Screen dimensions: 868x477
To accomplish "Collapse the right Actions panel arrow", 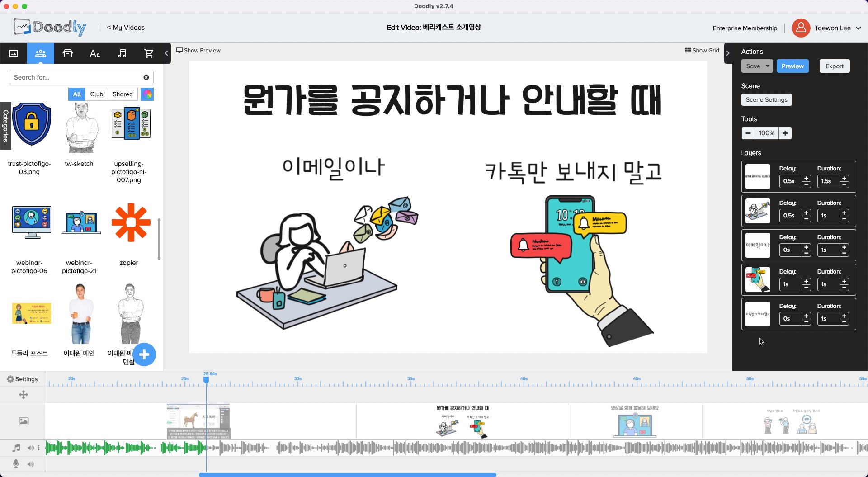I will pyautogui.click(x=728, y=53).
